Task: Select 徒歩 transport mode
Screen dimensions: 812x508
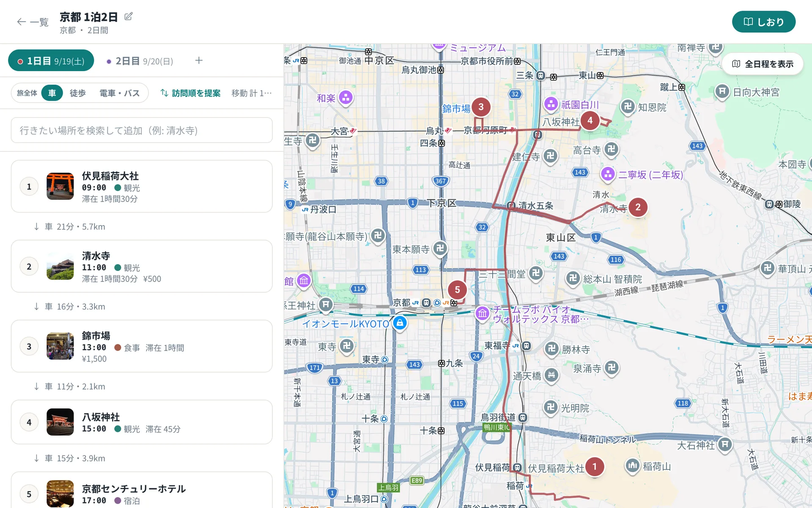Action: click(77, 93)
